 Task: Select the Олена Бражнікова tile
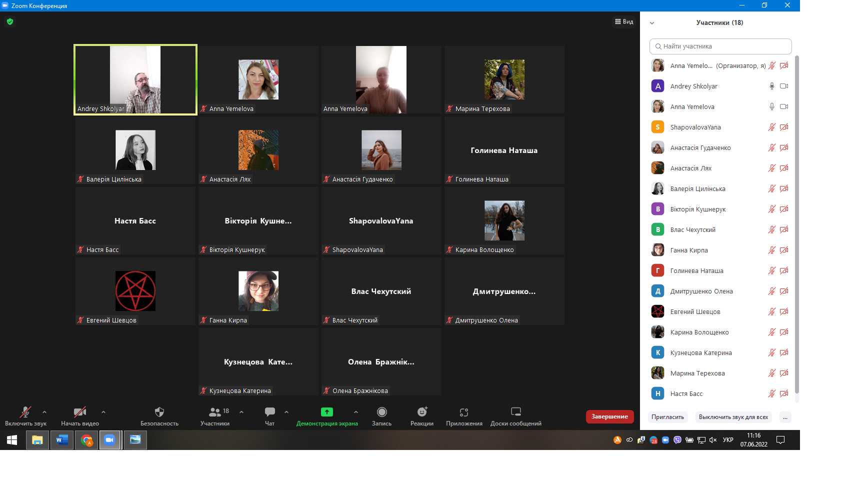coord(381,361)
